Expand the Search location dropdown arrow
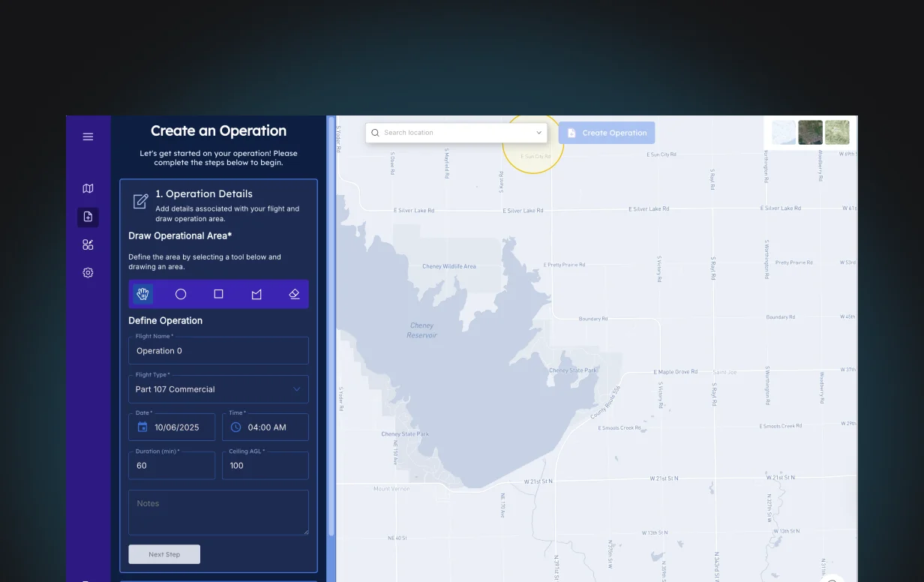 (538, 133)
